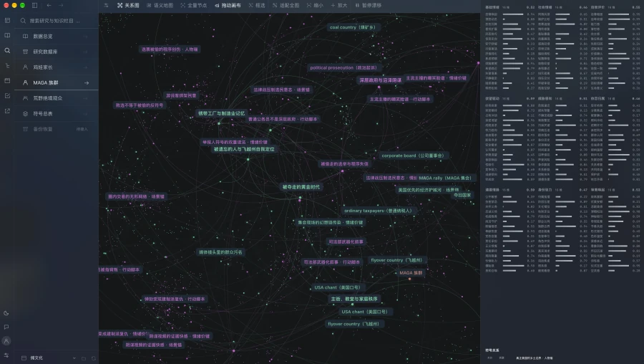Select the 落选不等于被偷的反符号 node
644x364 pixels.
pyautogui.click(x=140, y=105)
